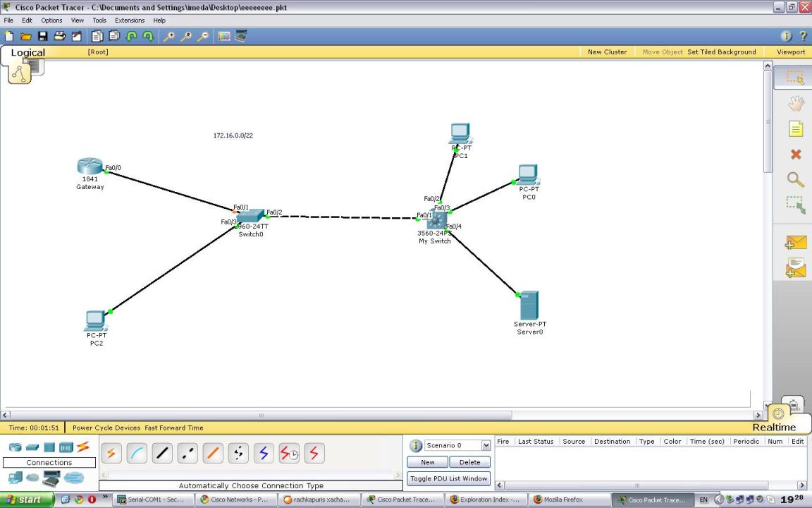Select the End Devices category icon
The image size is (812, 508).
tap(15, 478)
